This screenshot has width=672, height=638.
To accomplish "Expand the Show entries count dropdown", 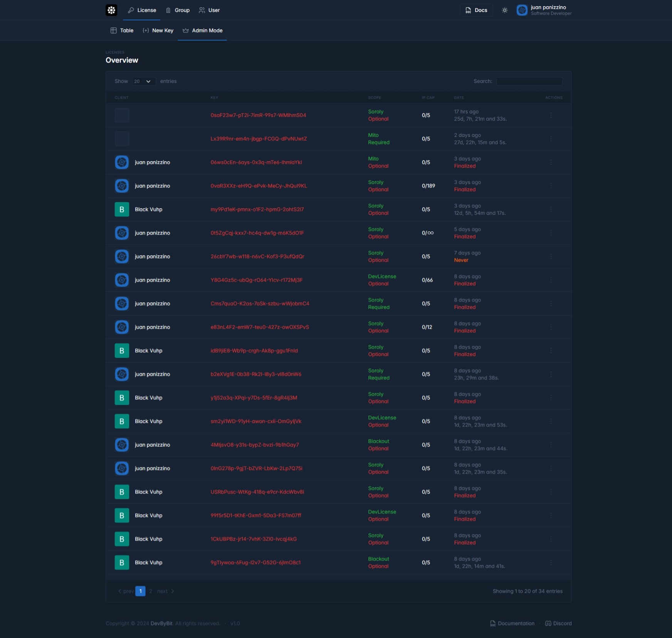I will (x=144, y=81).
